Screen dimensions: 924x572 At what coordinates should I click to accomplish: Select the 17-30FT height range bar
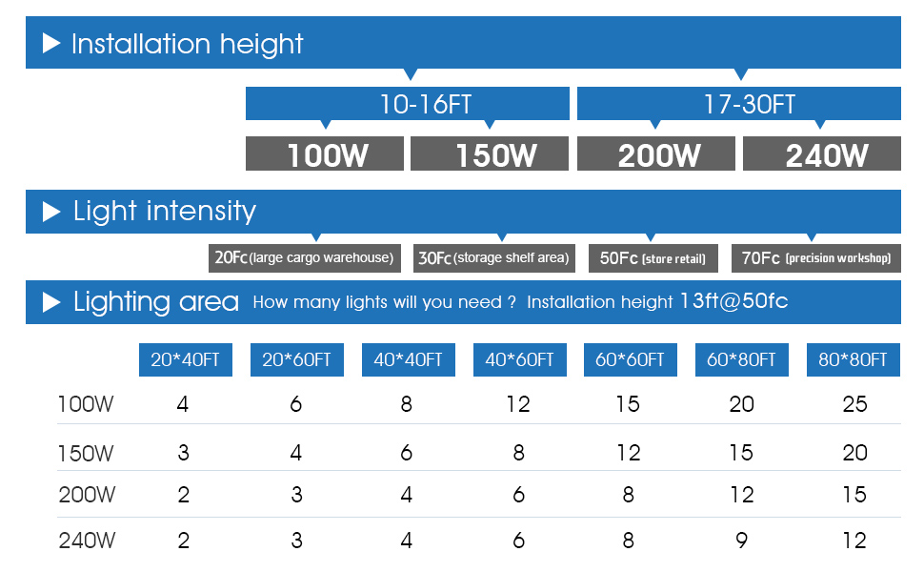738,104
